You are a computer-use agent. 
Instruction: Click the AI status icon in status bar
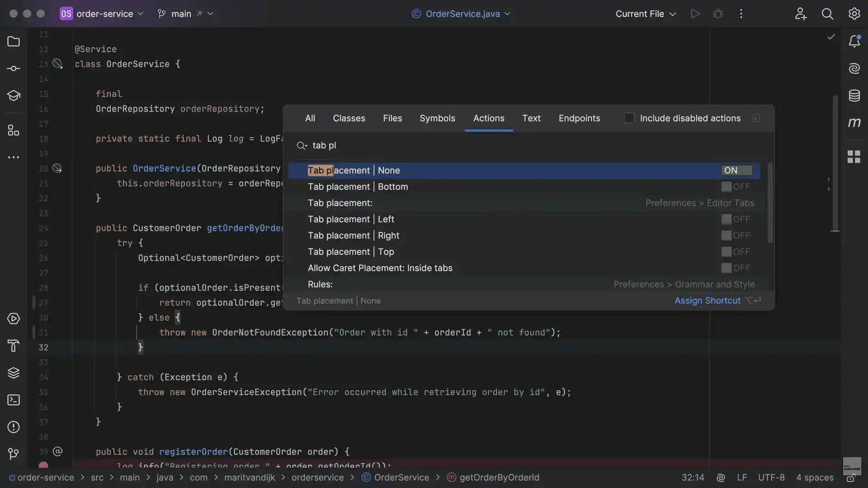pos(721,478)
